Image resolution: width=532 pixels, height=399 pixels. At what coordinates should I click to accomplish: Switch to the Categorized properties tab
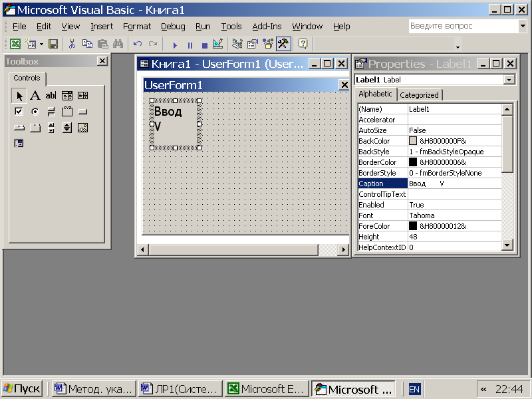tap(419, 95)
